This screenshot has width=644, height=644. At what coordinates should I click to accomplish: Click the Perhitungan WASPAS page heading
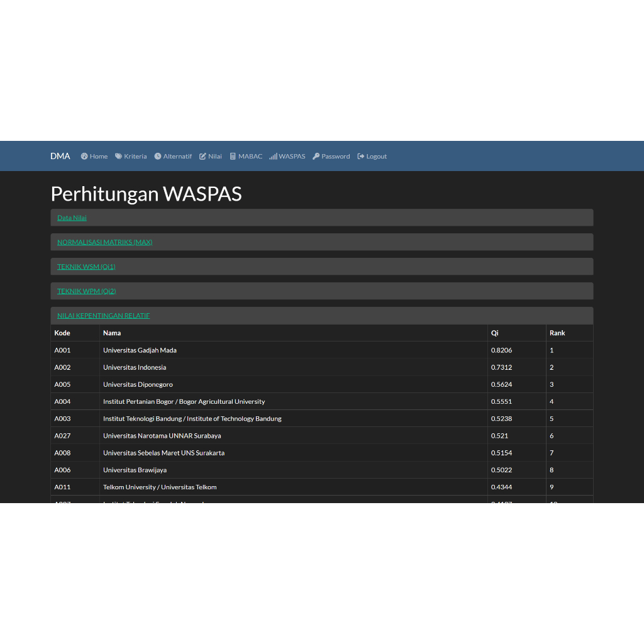(x=146, y=194)
